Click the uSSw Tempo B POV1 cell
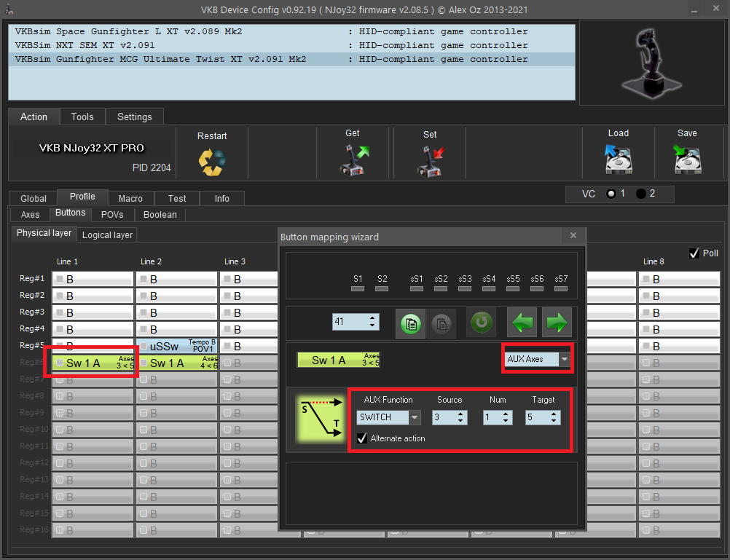This screenshot has height=560, width=730. click(177, 346)
